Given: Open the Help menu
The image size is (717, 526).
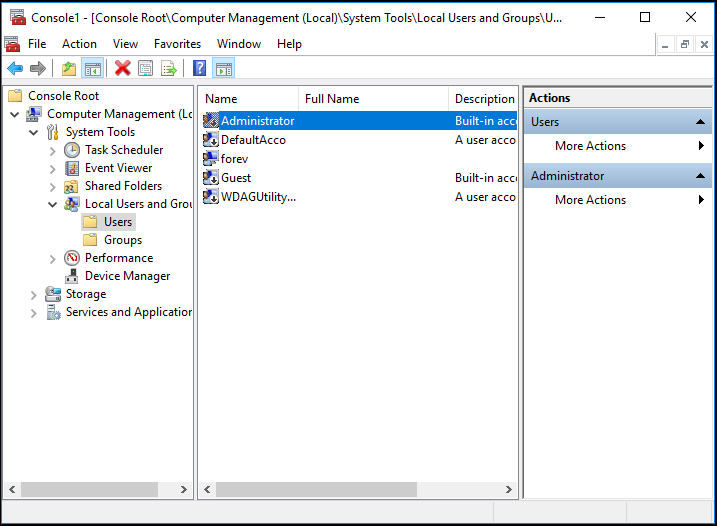Looking at the screenshot, I should (x=289, y=44).
